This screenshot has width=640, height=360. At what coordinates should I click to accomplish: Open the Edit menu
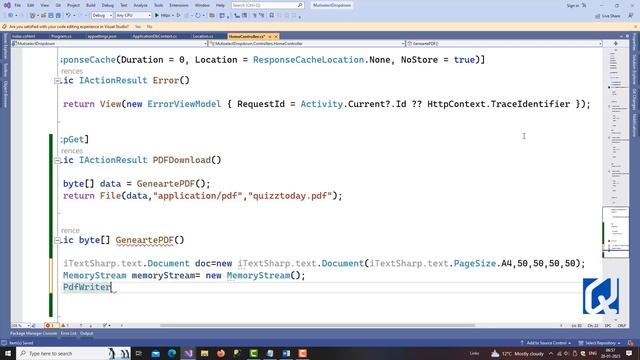[x=31, y=5]
